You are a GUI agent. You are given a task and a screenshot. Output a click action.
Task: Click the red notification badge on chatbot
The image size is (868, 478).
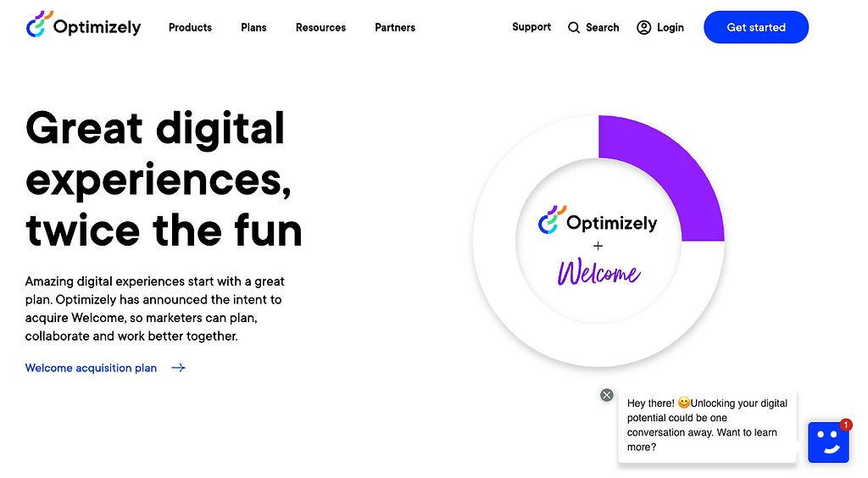tap(846, 425)
